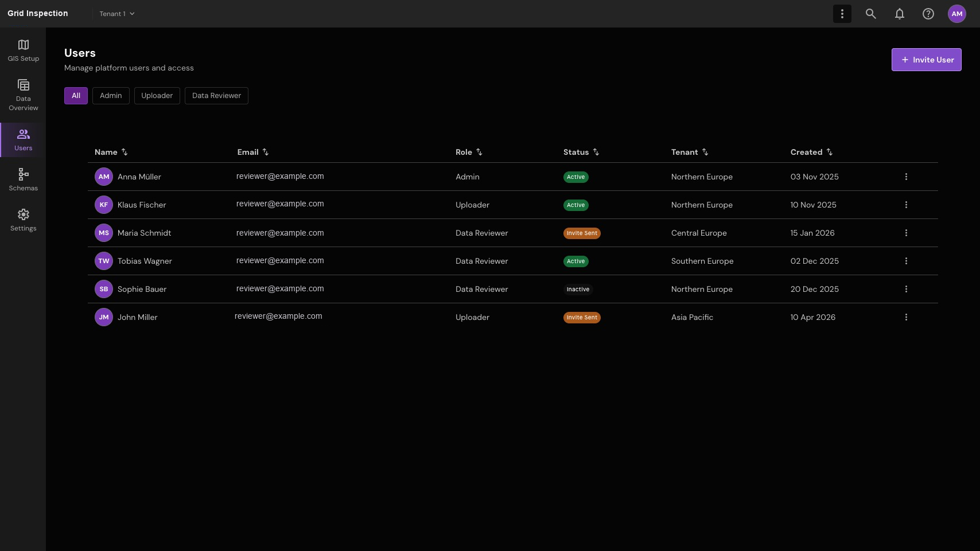Viewport: 980px width, 551px height.
Task: Click Grid Inspection app title
Action: point(38,13)
